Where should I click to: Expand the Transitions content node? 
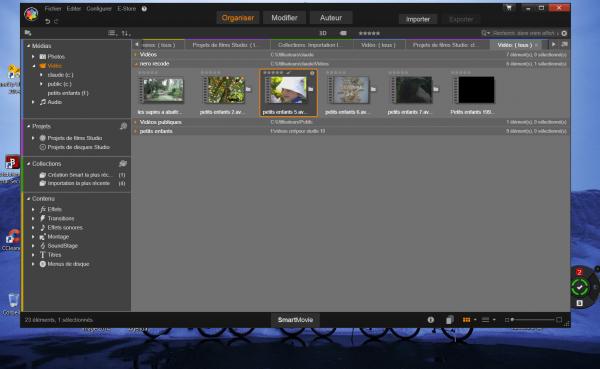[x=33, y=219]
